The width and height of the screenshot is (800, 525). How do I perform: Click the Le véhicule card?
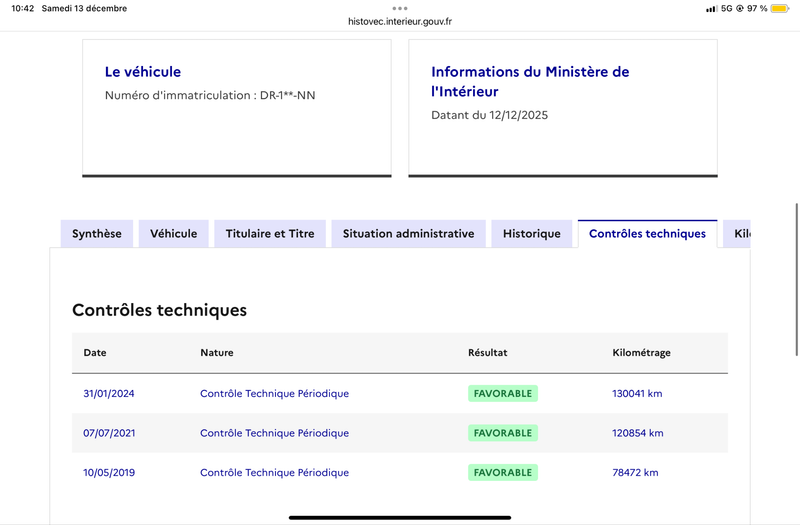tap(236, 107)
